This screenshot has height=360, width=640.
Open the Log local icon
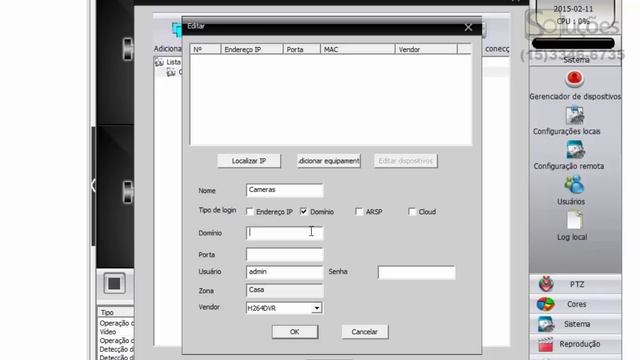(x=574, y=221)
